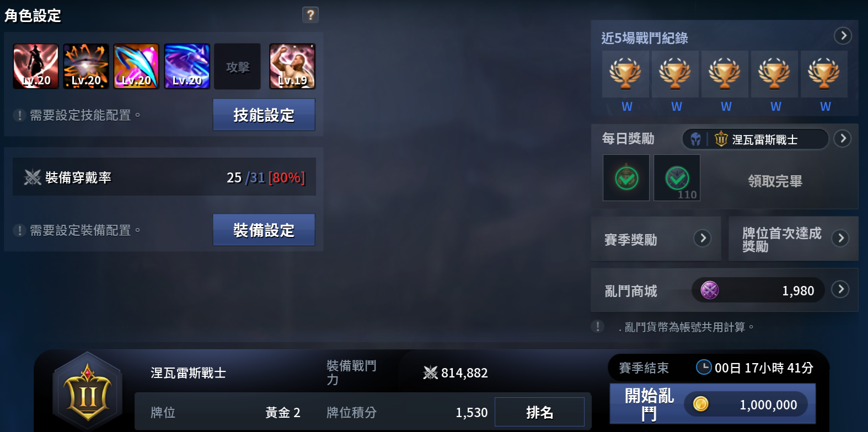Expand the 每日獎勵 arrow

coord(842,138)
